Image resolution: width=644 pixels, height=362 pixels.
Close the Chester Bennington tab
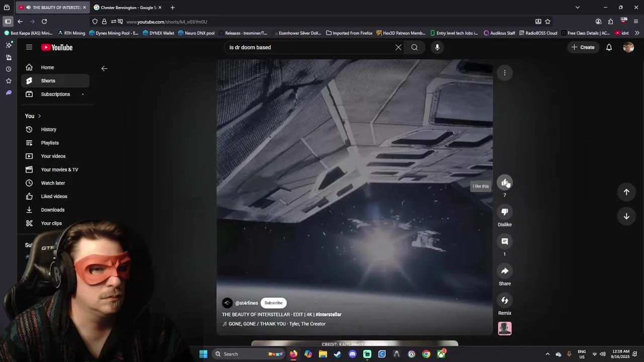[x=160, y=8]
